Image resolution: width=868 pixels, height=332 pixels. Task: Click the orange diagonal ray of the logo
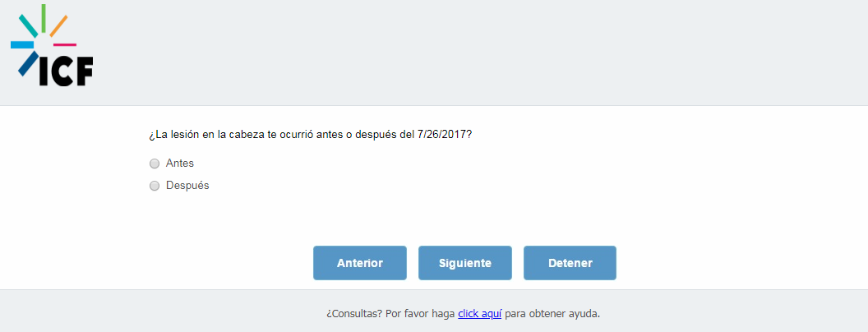click(58, 26)
